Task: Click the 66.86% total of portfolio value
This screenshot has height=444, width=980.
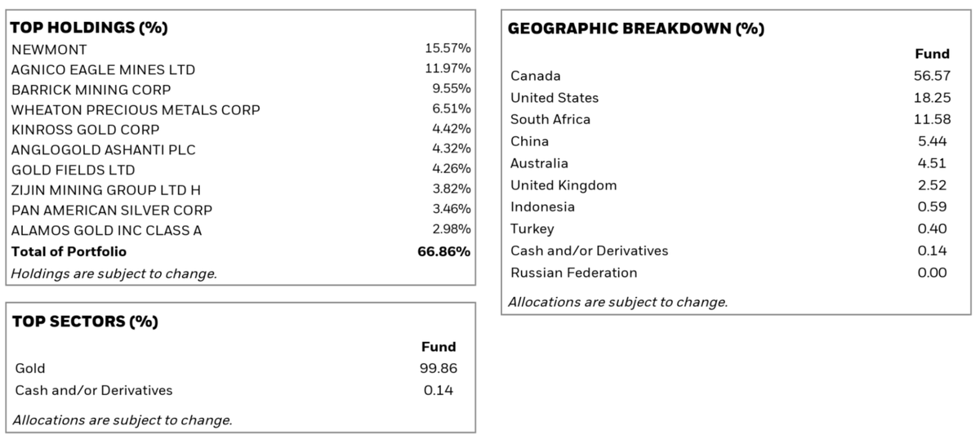Action: [x=444, y=251]
